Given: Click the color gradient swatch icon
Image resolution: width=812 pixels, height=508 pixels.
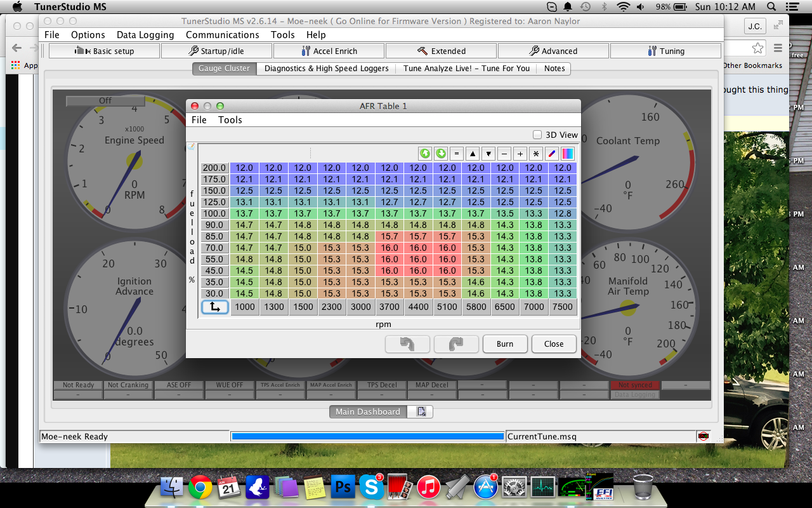Looking at the screenshot, I should (x=568, y=154).
